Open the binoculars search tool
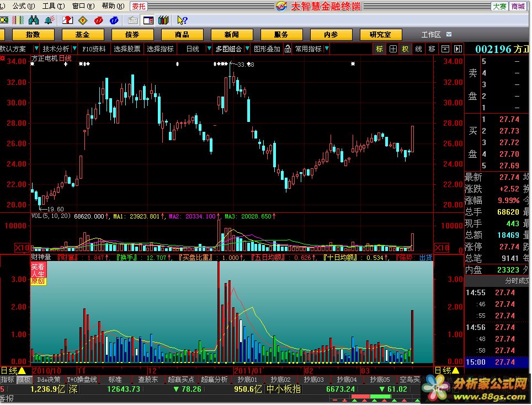The width and height of the screenshot is (532, 405). point(34,20)
